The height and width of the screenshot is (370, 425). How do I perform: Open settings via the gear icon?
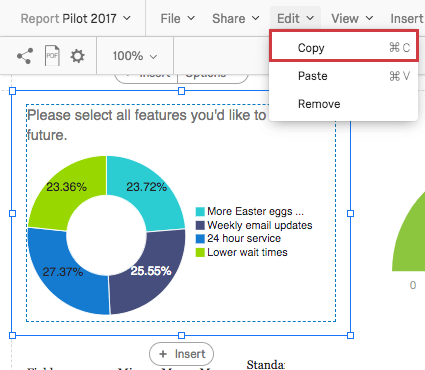coord(77,56)
